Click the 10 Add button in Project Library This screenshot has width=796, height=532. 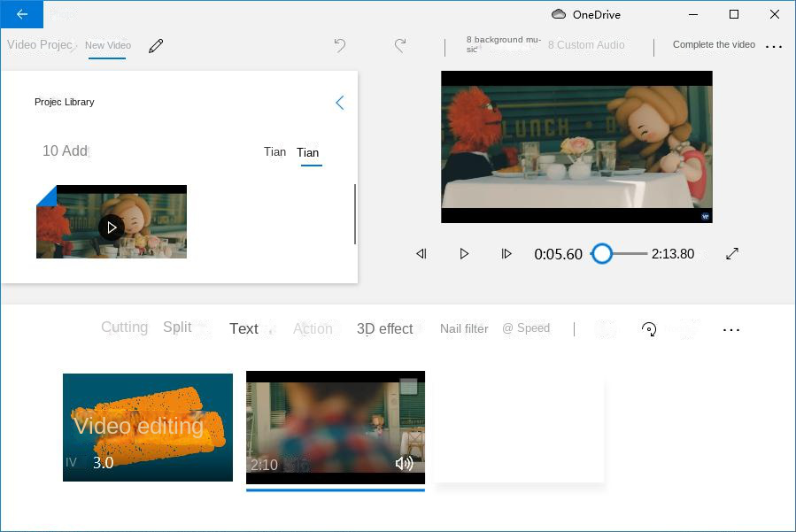click(65, 150)
